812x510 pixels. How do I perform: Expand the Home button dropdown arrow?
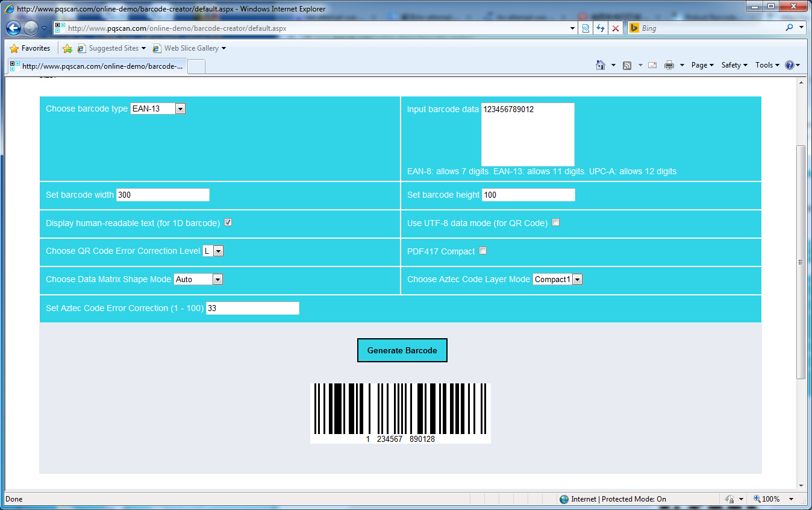(x=613, y=65)
